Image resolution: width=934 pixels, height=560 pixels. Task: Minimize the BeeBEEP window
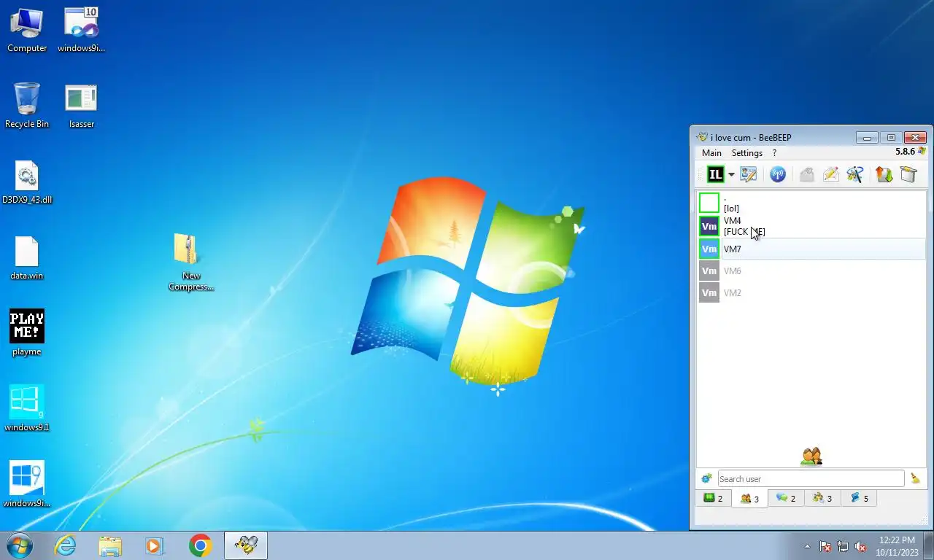[867, 137]
